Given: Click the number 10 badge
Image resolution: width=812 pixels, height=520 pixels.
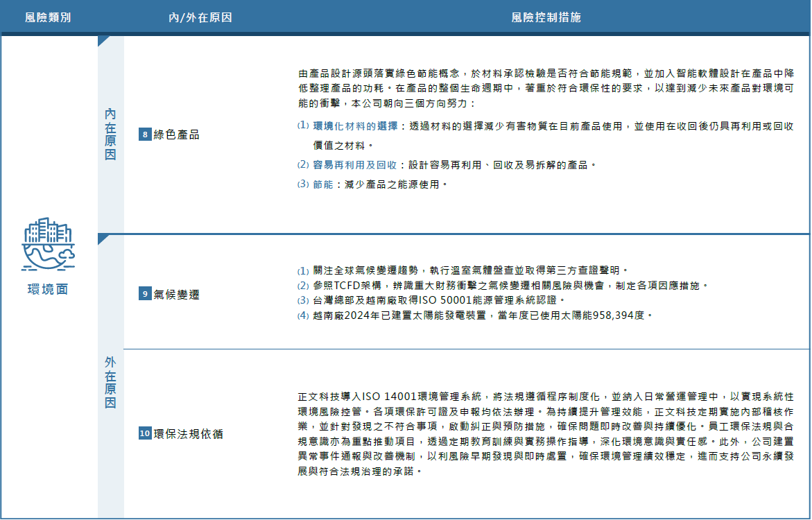Looking at the screenshot, I should tap(145, 434).
